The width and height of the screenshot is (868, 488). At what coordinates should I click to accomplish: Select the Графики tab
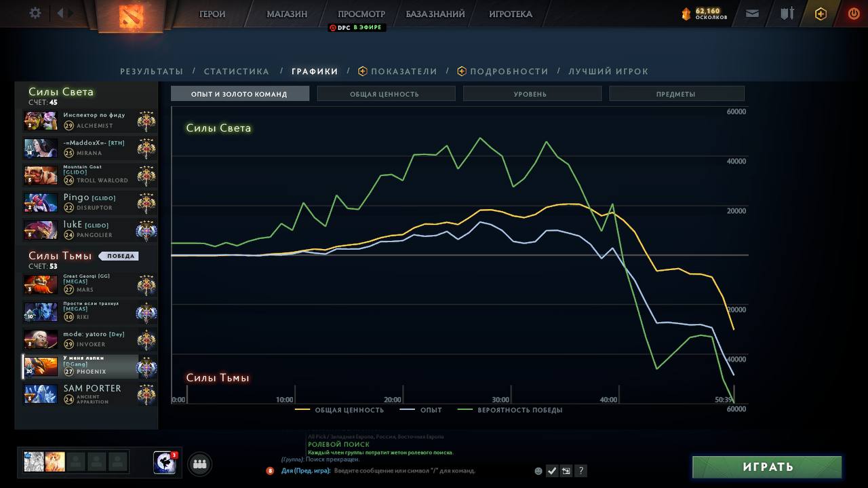pos(315,71)
